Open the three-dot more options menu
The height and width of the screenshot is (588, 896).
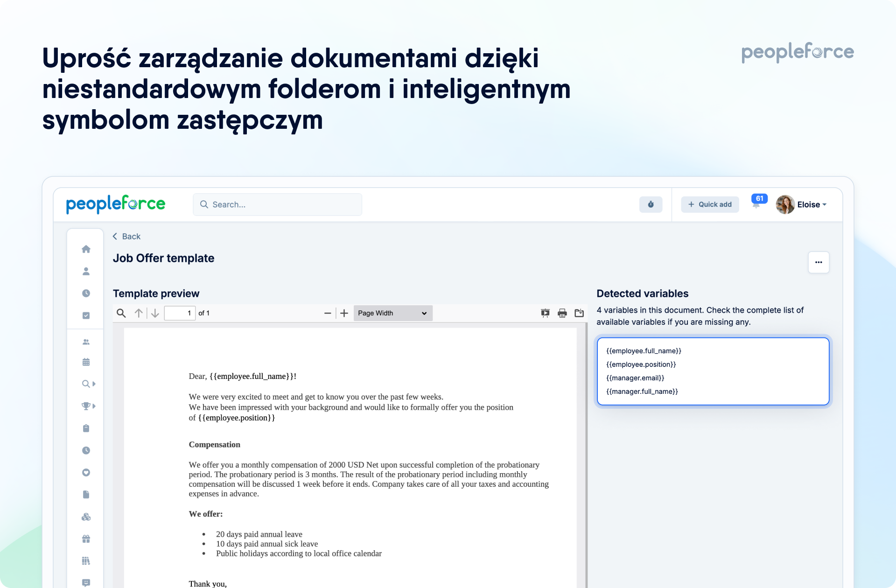coord(819,262)
